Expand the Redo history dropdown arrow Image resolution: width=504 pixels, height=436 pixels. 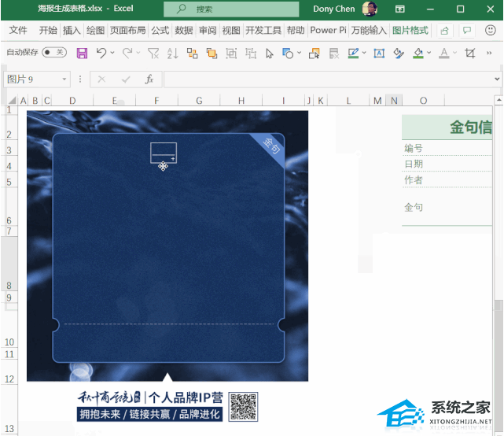[x=138, y=52]
